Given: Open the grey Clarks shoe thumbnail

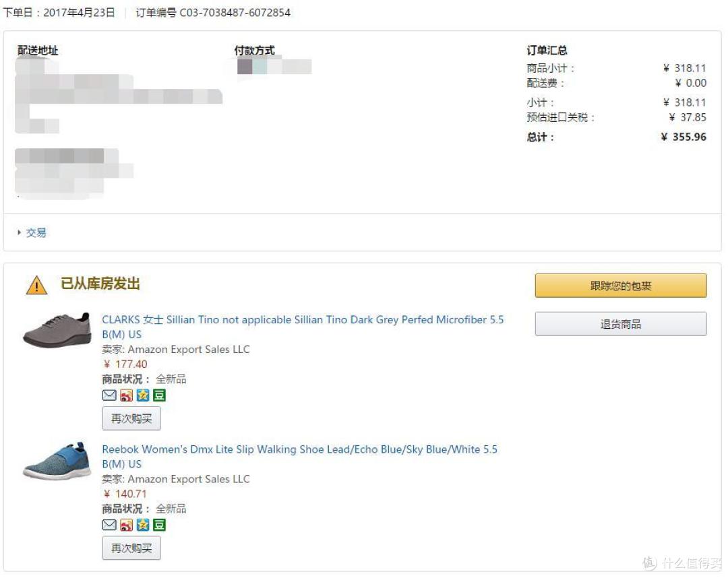Looking at the screenshot, I should (x=57, y=330).
